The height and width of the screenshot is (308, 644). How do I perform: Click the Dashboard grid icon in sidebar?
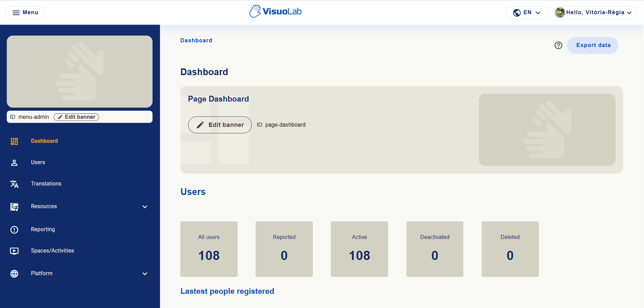point(14,141)
